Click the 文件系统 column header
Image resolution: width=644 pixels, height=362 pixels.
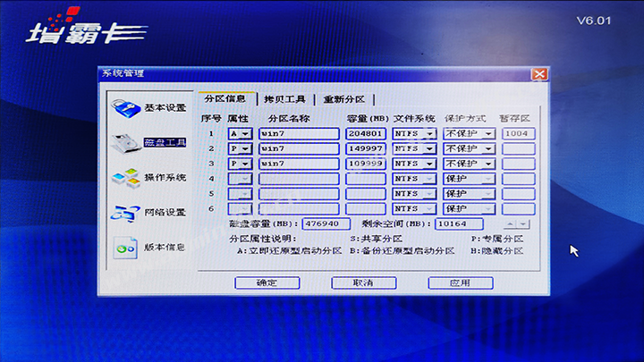click(x=414, y=119)
